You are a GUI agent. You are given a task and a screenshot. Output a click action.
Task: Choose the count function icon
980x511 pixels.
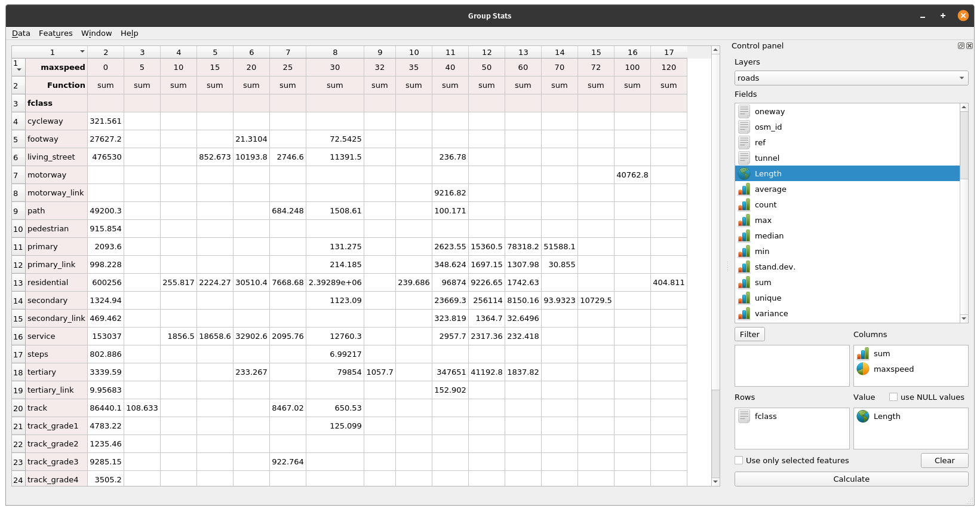(x=744, y=204)
